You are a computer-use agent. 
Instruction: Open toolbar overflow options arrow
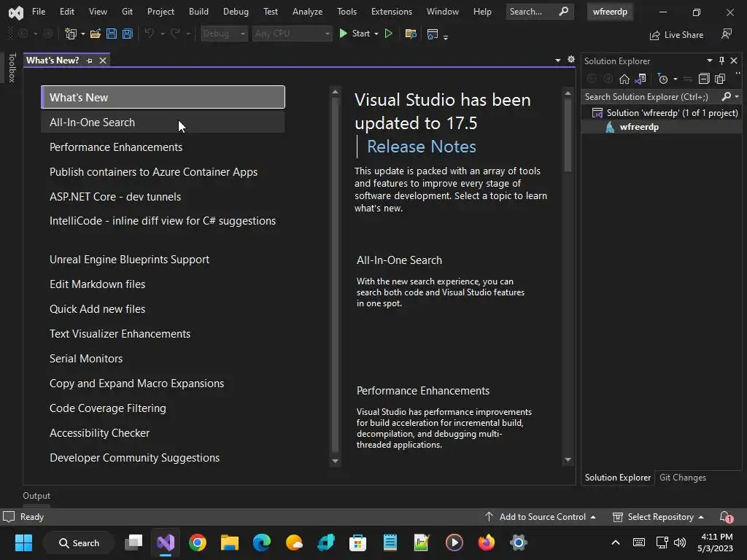(446, 36)
